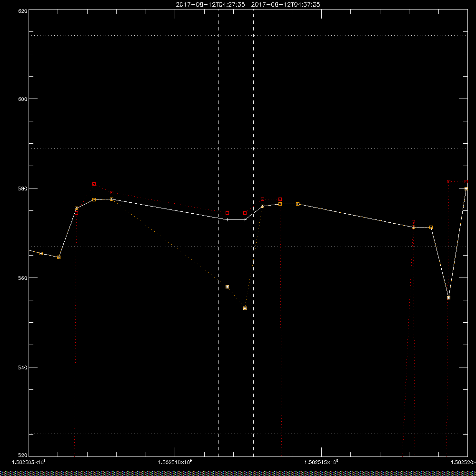
Task: Click the 520 y-axis label
Action: pos(23,456)
